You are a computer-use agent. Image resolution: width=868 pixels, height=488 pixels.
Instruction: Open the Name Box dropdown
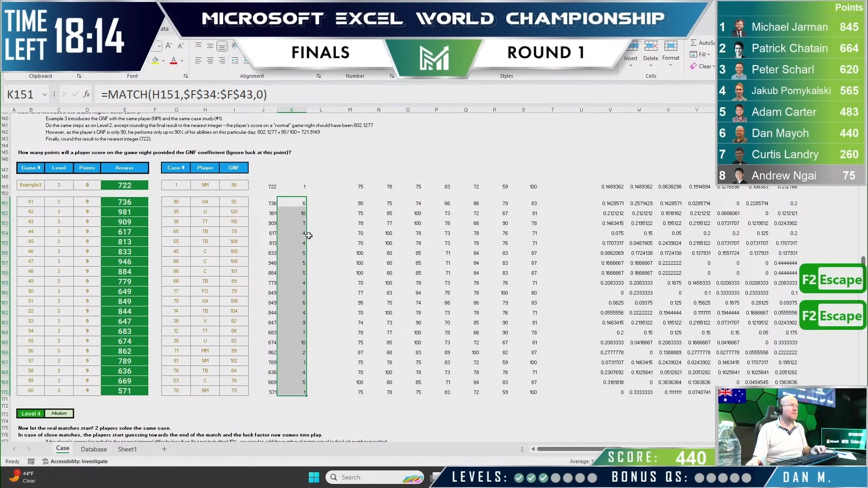tap(44, 94)
